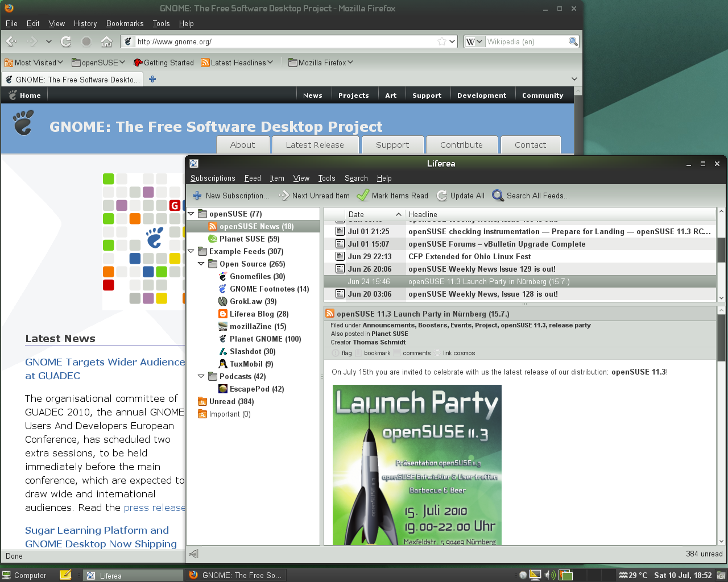Collapse the Podcasts folder

[x=201, y=376]
